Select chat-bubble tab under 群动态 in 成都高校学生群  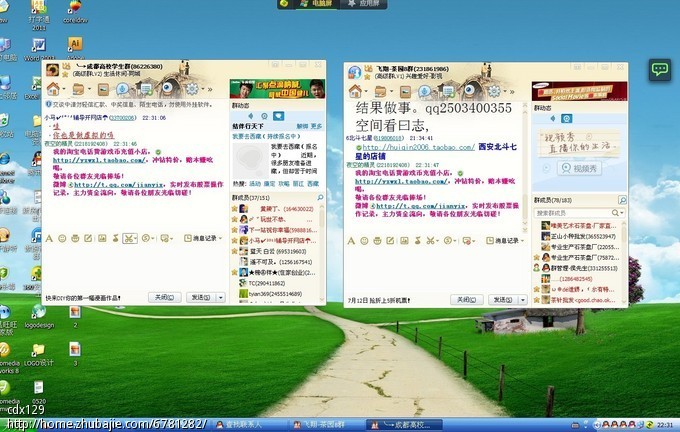click(278, 116)
